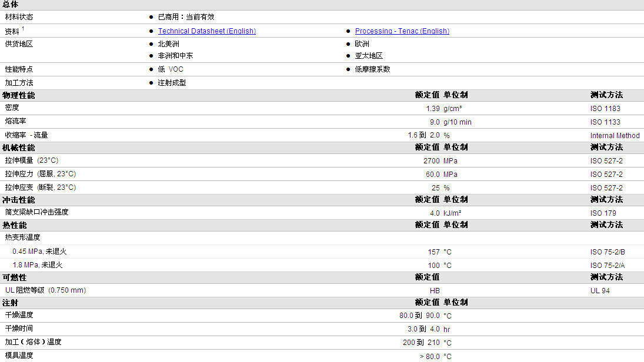Select the 亚太地区 region entry
Image resolution: width=644 pixels, height=362 pixels.
[x=369, y=56]
